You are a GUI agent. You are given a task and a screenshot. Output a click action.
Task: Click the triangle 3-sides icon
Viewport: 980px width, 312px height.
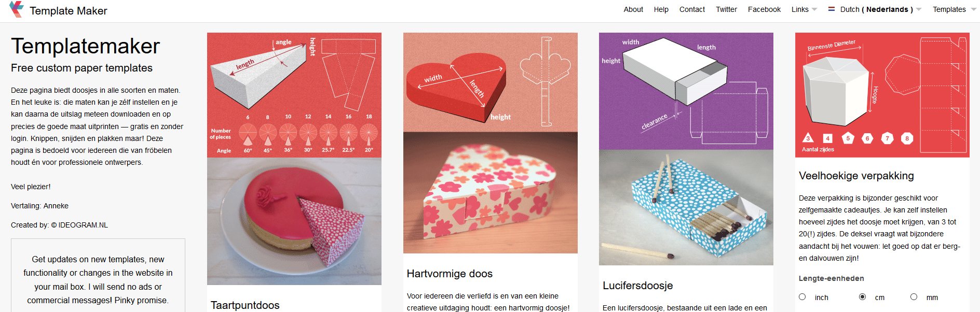808,138
